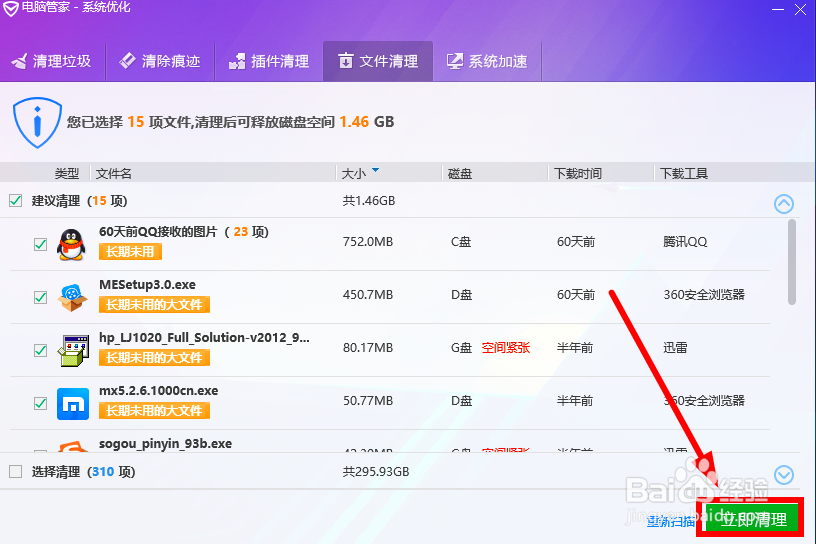
Task: Click the QQ penguin icon
Action: click(x=71, y=244)
